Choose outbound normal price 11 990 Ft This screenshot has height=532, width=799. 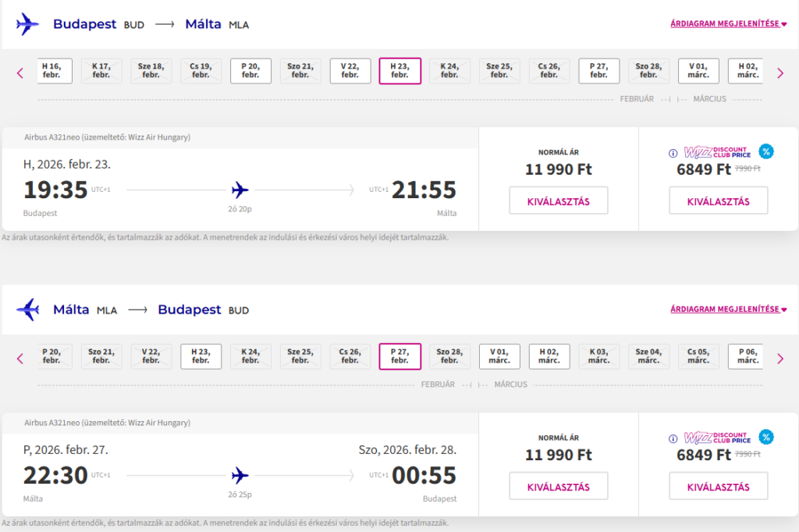[558, 200]
